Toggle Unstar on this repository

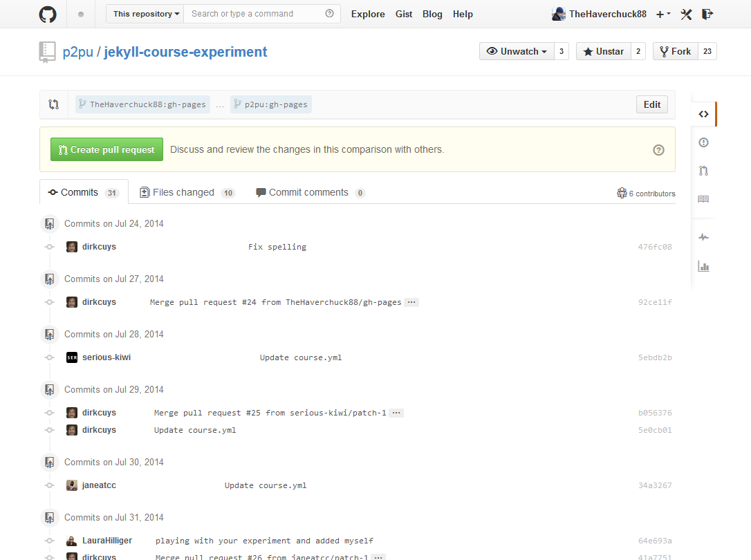coord(604,51)
